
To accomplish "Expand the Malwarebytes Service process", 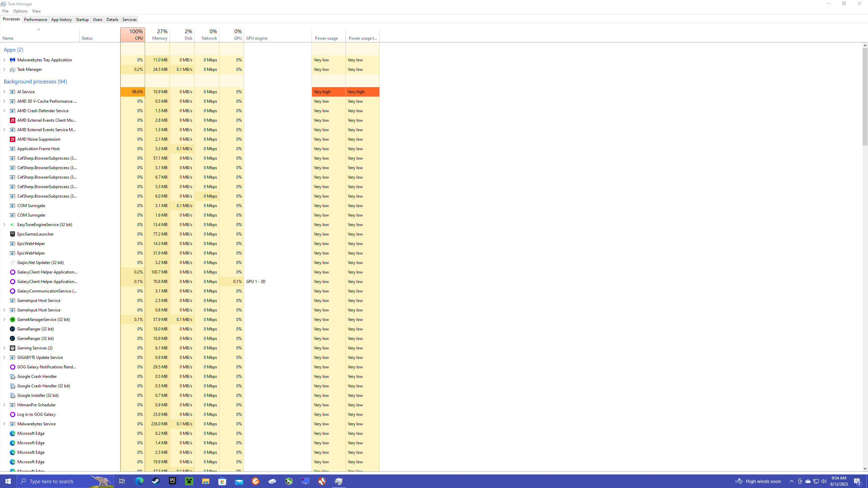I will [x=4, y=424].
